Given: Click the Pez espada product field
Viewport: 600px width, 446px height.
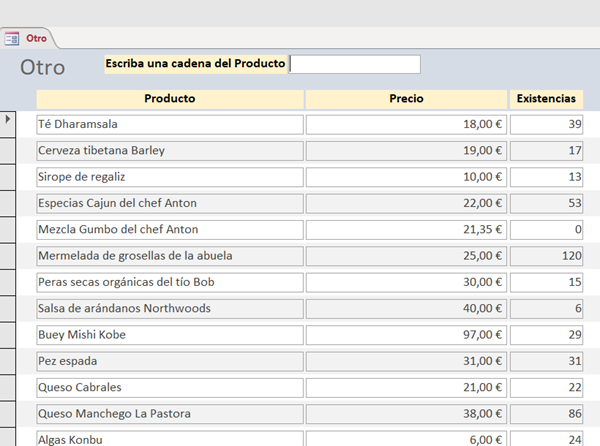Looking at the screenshot, I should [170, 361].
